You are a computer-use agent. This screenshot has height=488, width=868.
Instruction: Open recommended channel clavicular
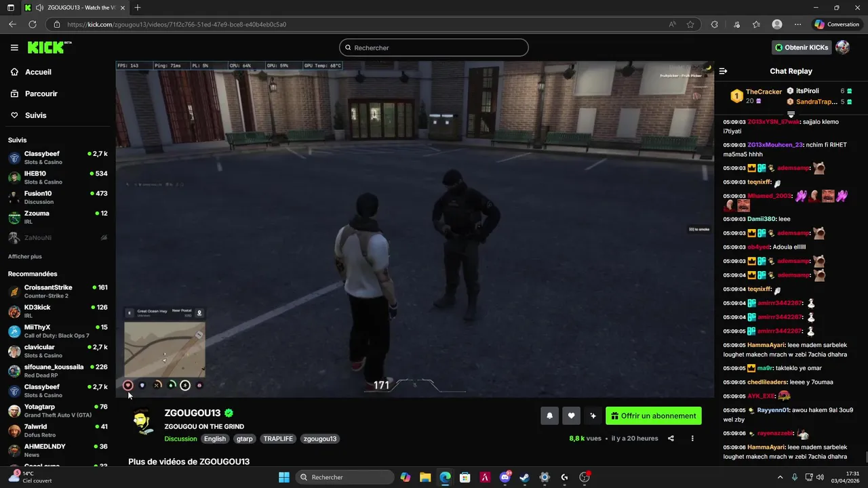[58, 350]
